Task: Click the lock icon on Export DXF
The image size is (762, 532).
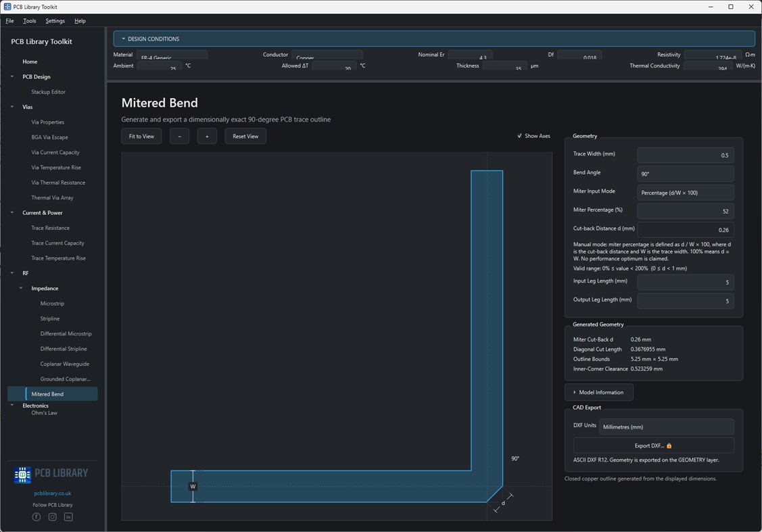Action: point(669,445)
